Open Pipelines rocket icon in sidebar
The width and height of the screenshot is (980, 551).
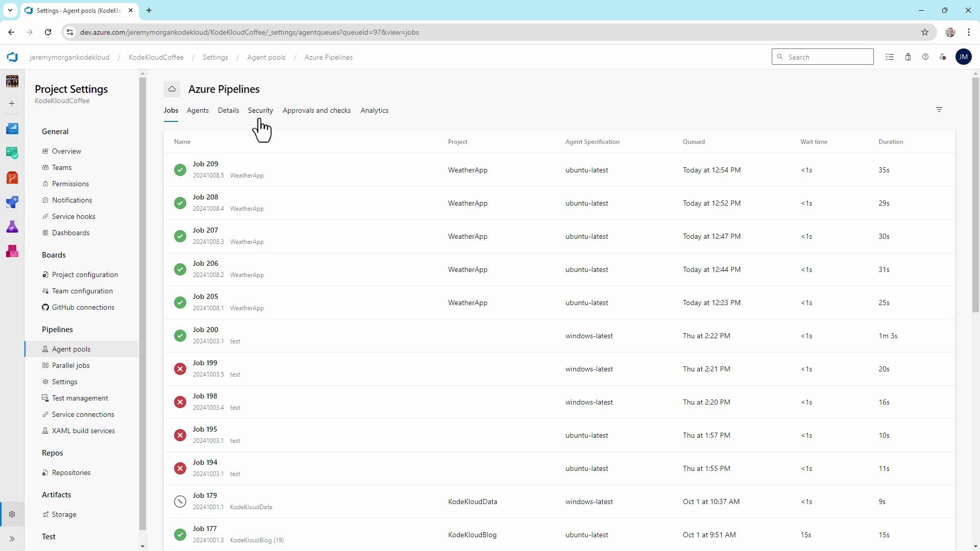12,202
